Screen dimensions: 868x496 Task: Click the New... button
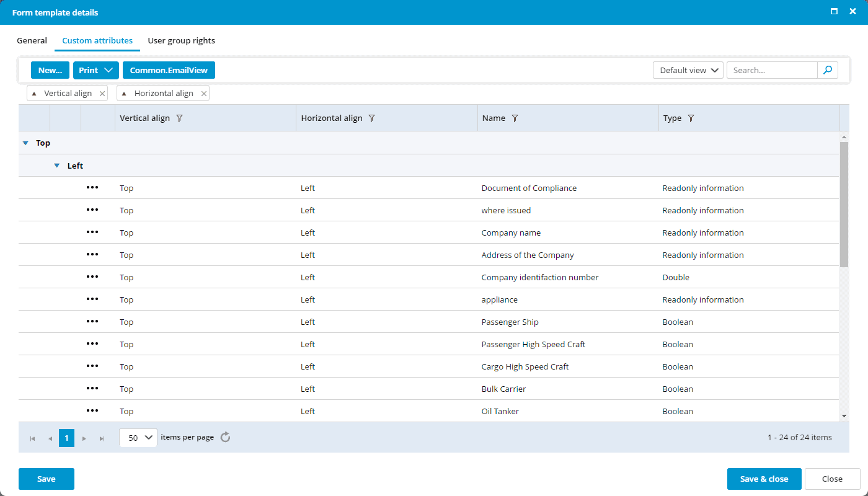click(x=50, y=70)
